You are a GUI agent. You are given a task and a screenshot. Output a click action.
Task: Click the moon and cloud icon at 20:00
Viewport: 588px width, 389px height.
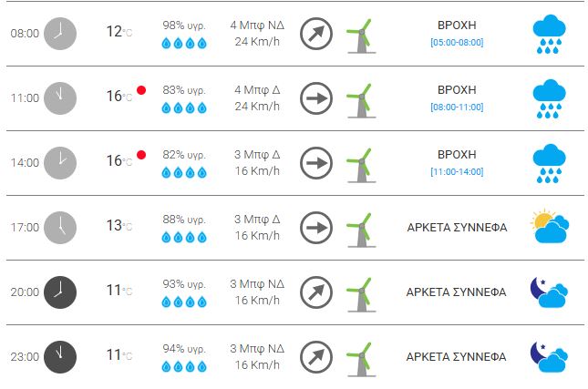pyautogui.click(x=550, y=292)
